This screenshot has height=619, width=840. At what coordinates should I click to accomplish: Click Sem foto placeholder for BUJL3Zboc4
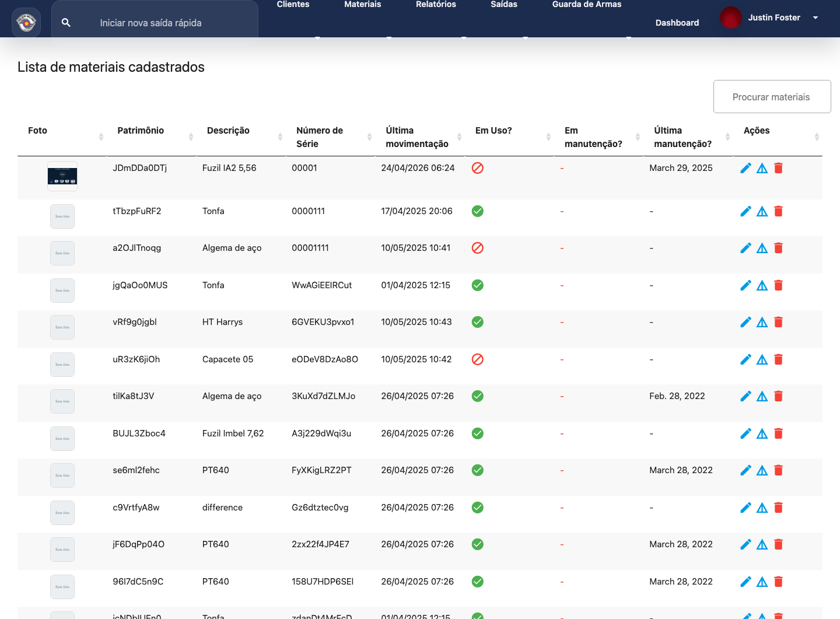(62, 439)
